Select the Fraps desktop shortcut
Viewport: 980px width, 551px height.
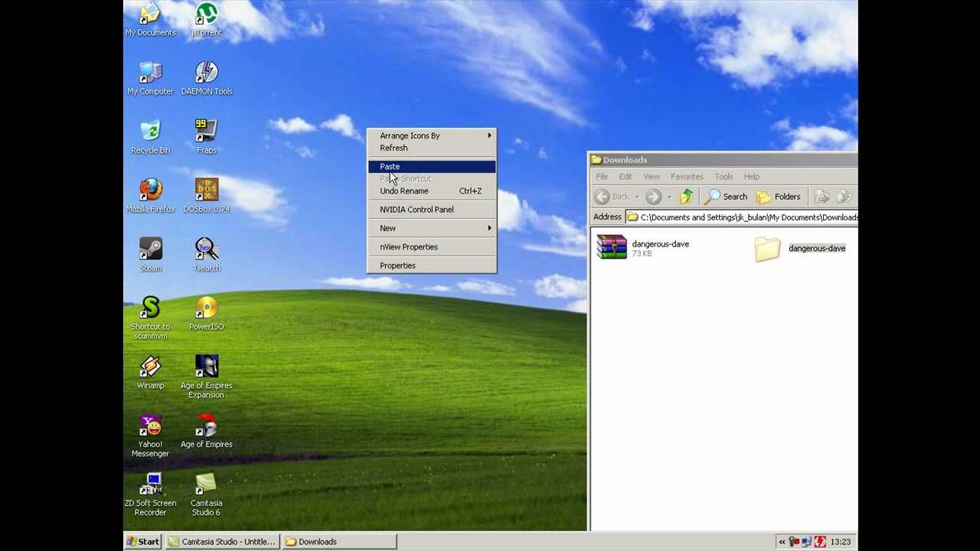[206, 138]
